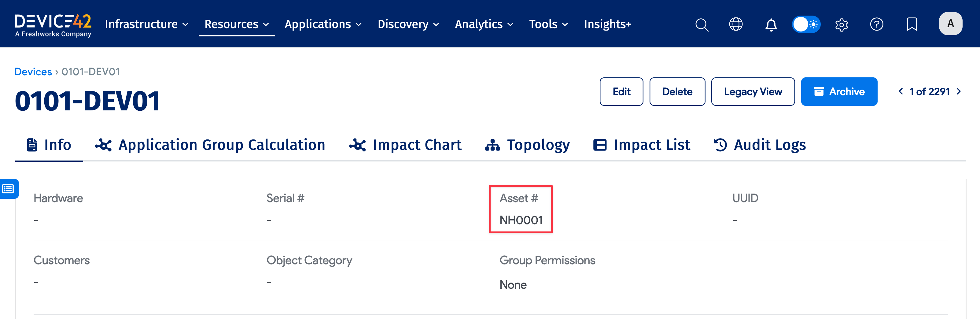The height and width of the screenshot is (326, 980).
Task: Click the Archive button
Action: [x=839, y=91]
